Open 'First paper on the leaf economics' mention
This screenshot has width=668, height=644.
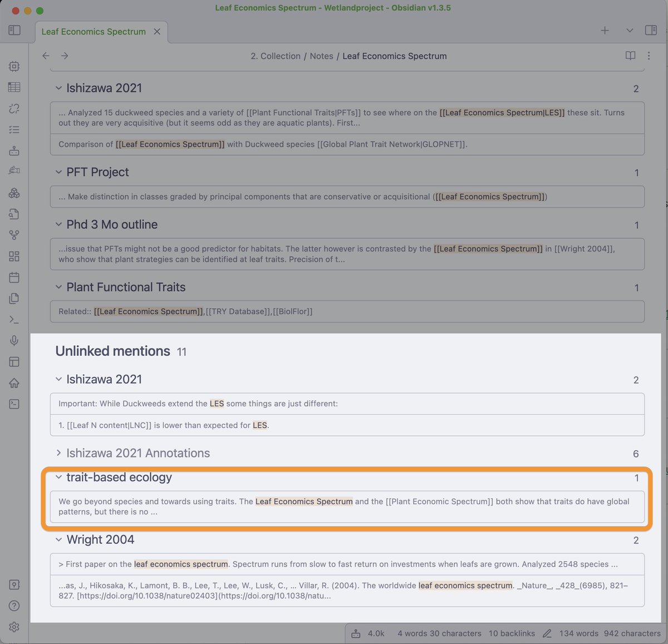[x=347, y=564]
